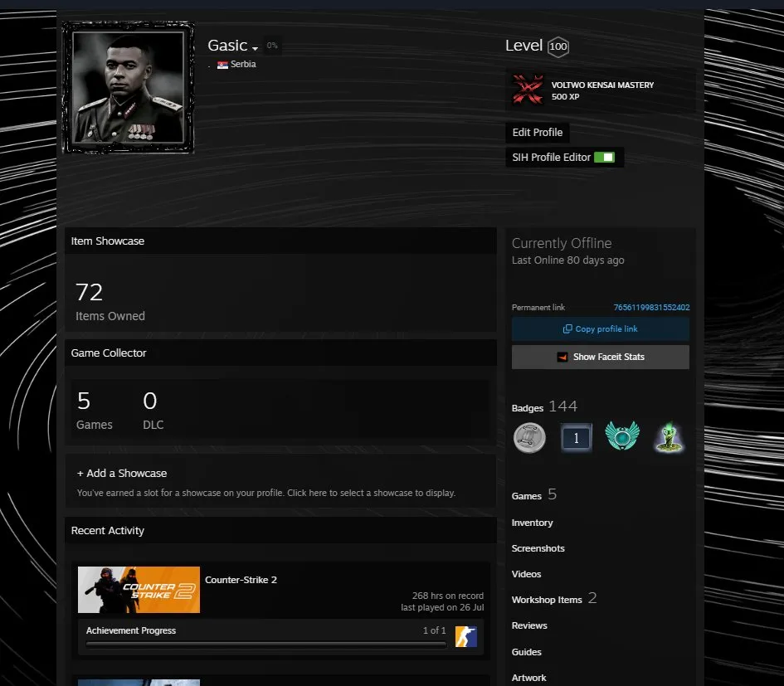The height and width of the screenshot is (686, 784).
Task: Open the Inventory sidebar link
Action: (x=532, y=523)
